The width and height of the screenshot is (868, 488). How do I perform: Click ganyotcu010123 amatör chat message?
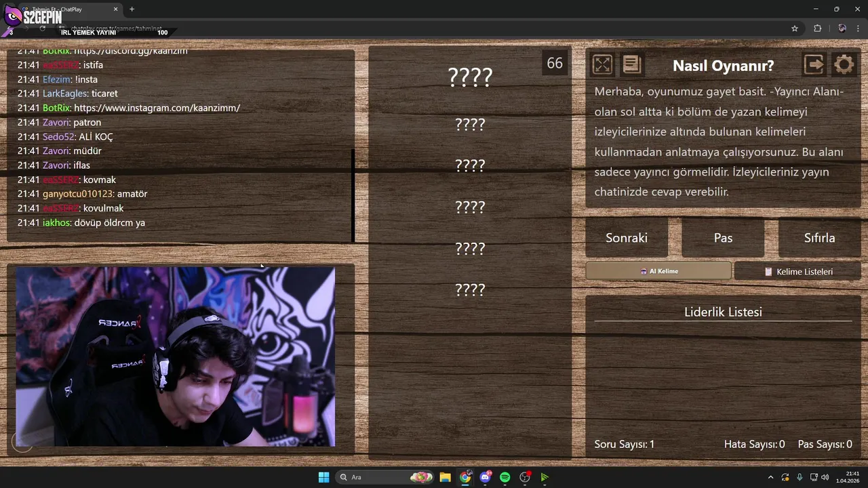tap(82, 193)
